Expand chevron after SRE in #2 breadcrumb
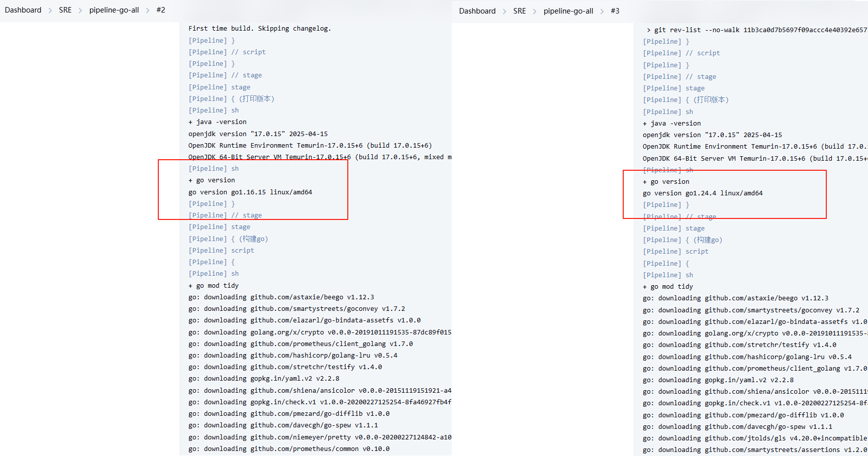 80,11
